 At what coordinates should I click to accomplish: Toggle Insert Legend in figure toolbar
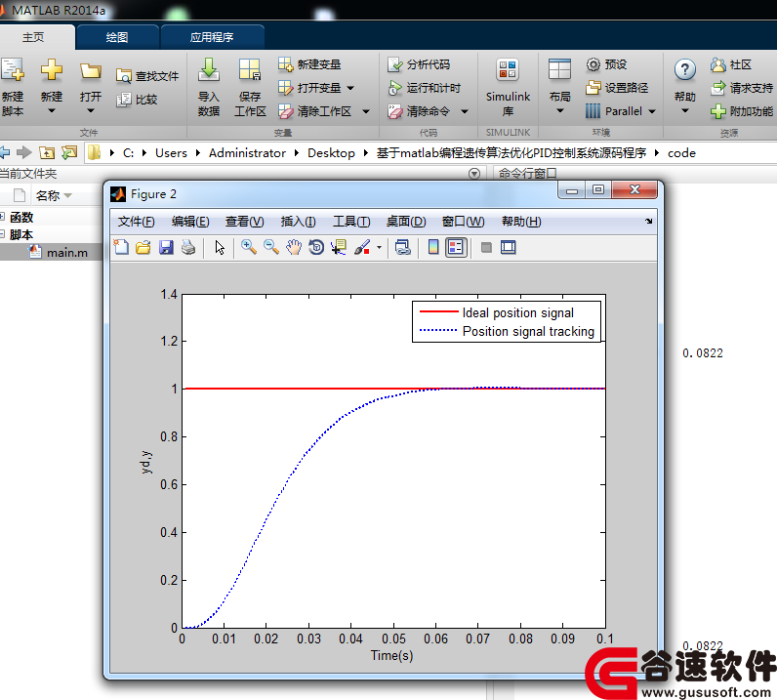(456, 247)
